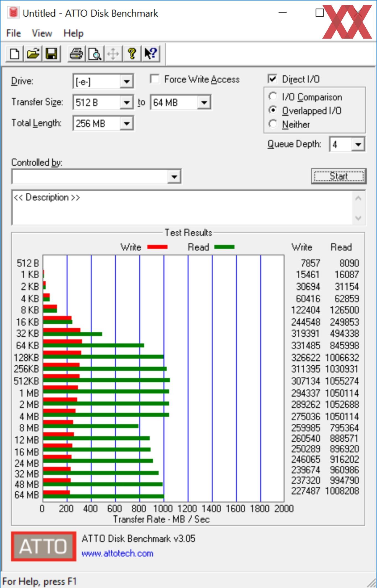Screen dimensions: 377x588
Task: Click the 32 MB read value 960986
Action: click(344, 470)
